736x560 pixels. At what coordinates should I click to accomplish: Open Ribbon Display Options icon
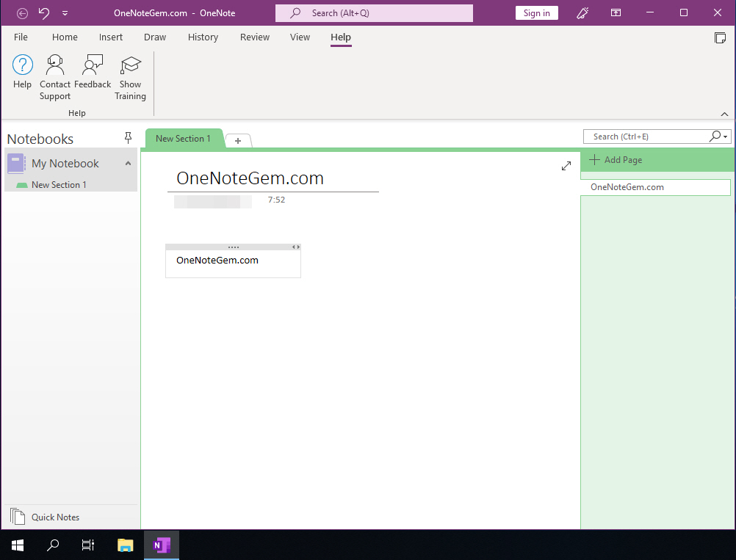coord(616,12)
